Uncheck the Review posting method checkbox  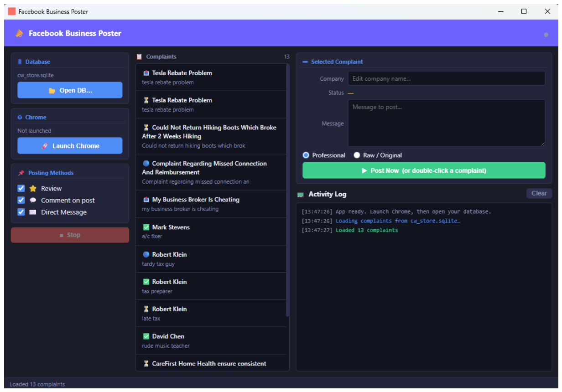(x=21, y=188)
